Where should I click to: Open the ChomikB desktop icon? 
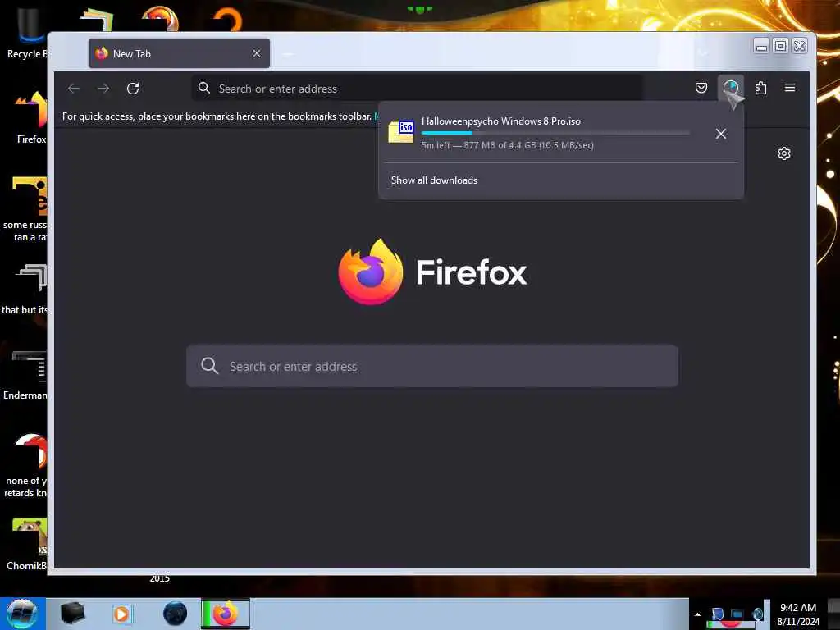click(x=27, y=544)
